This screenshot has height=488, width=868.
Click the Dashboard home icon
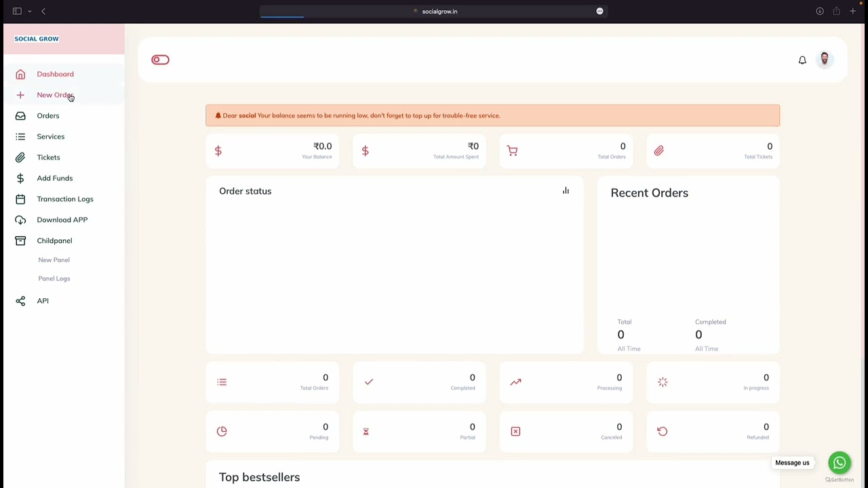pos(20,75)
